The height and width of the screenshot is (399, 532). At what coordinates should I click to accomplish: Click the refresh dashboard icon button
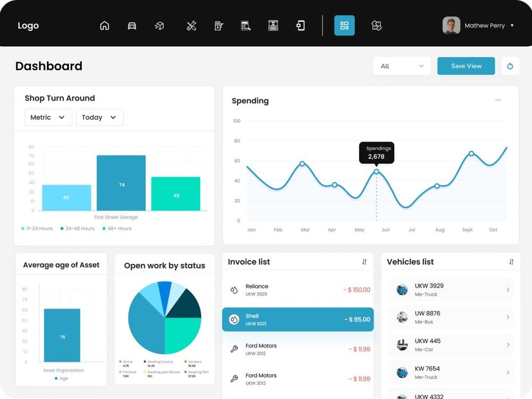[x=510, y=66]
